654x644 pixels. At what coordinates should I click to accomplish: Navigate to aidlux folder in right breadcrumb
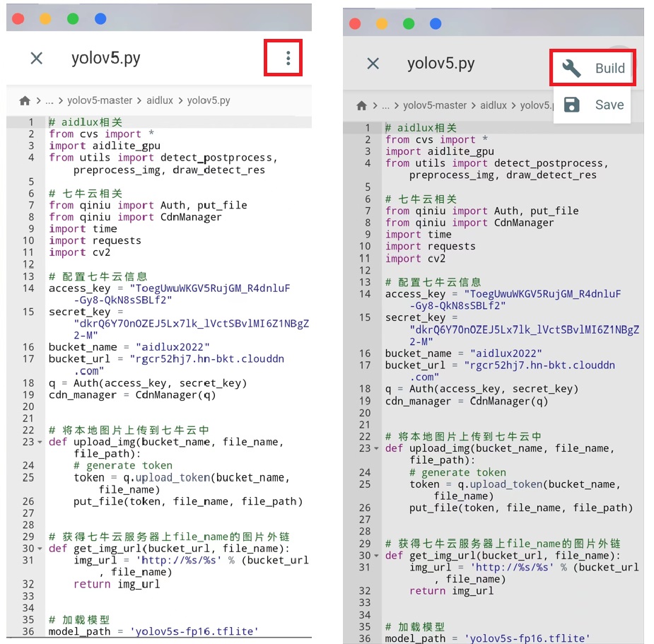494,105
